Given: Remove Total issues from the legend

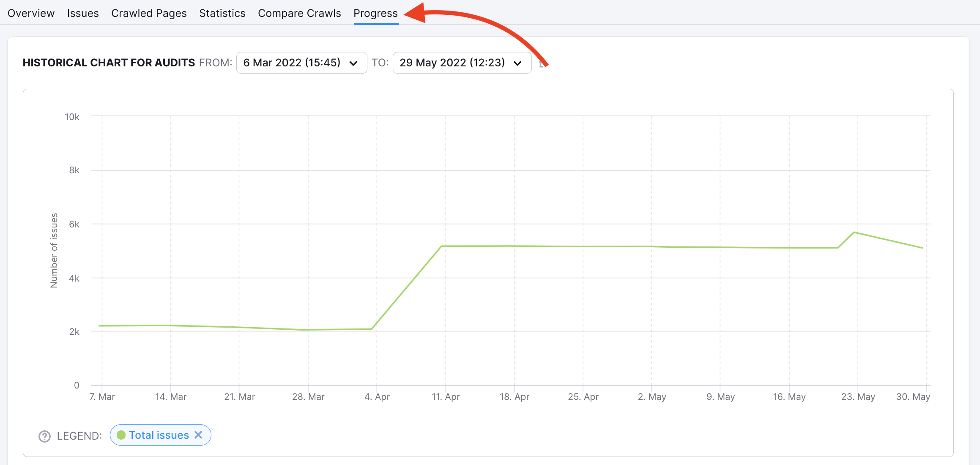Looking at the screenshot, I should pos(198,435).
